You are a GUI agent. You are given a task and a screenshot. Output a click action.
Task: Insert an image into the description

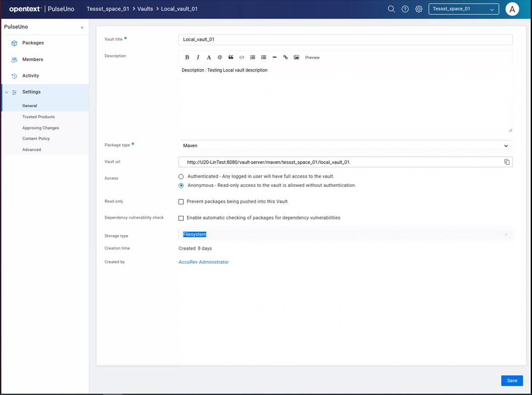pos(296,57)
